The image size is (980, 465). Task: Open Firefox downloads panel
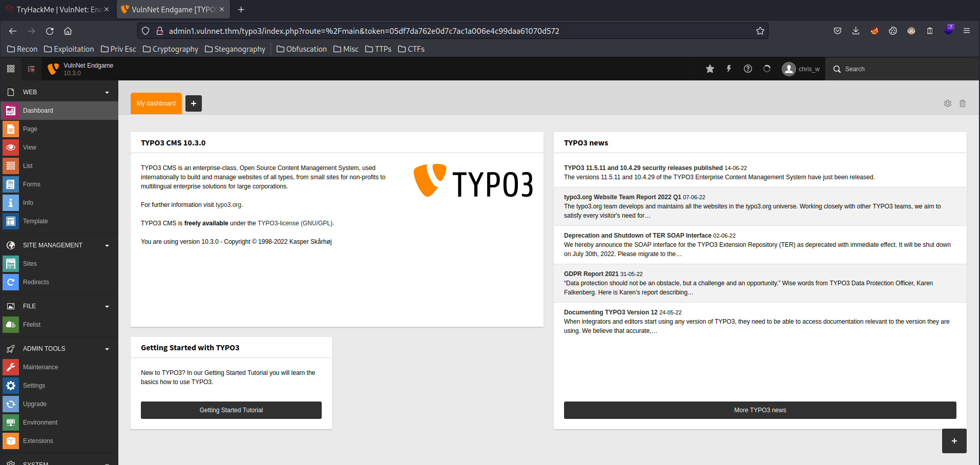[x=856, y=31]
